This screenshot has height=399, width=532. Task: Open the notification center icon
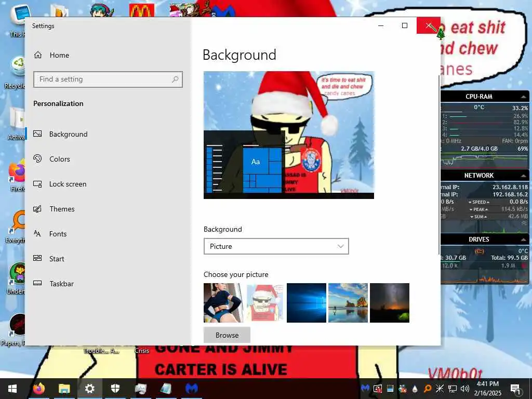[x=516, y=389]
